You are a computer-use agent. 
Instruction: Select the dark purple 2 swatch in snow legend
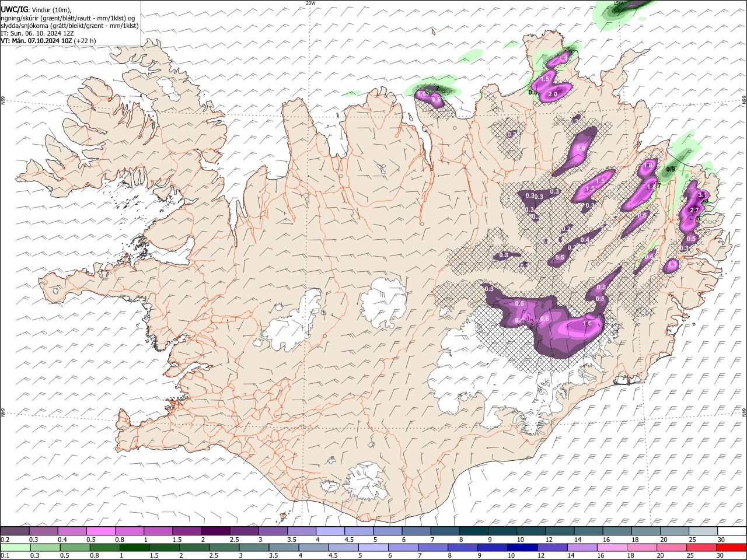click(215, 531)
